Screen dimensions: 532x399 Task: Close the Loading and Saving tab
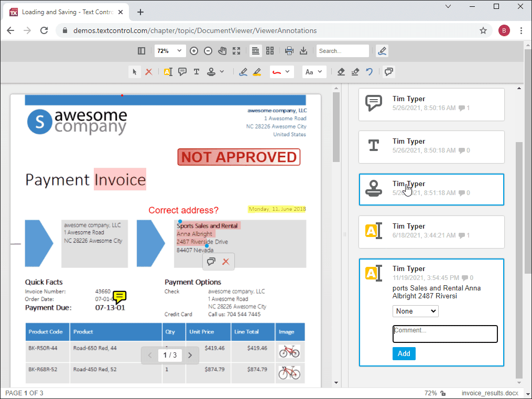[121, 12]
